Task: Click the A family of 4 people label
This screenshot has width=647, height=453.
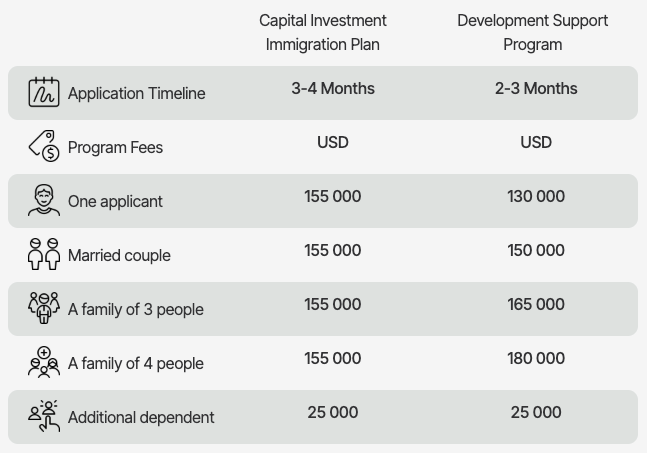Action: click(135, 364)
